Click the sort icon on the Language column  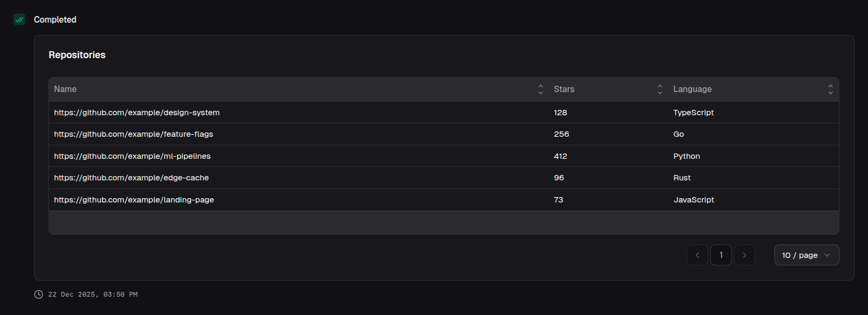click(830, 89)
